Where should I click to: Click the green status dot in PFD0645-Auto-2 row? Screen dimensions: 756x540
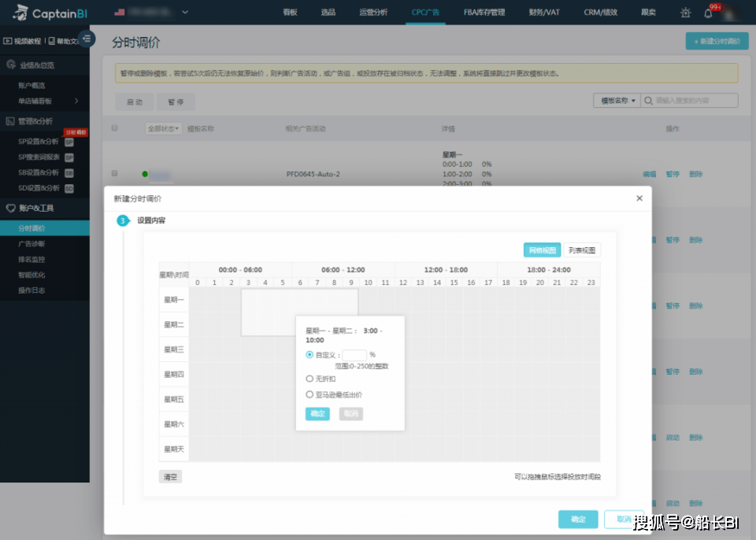pos(145,173)
